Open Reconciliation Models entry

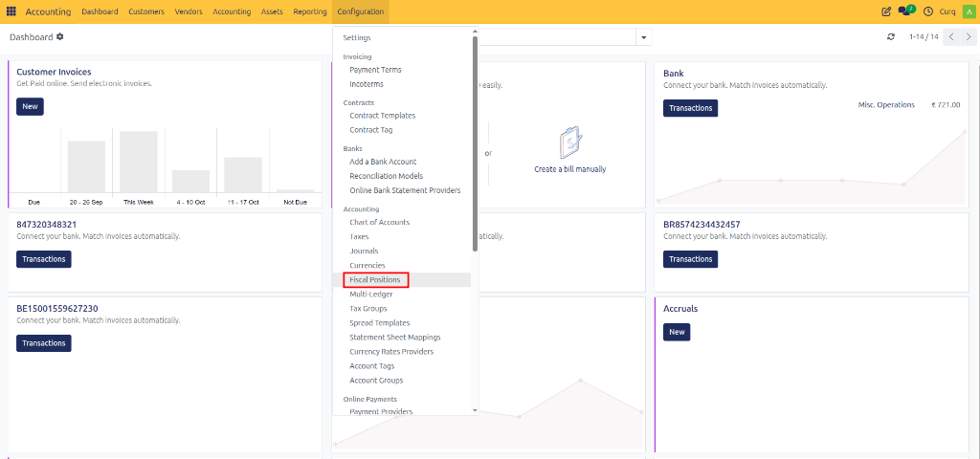tap(387, 176)
